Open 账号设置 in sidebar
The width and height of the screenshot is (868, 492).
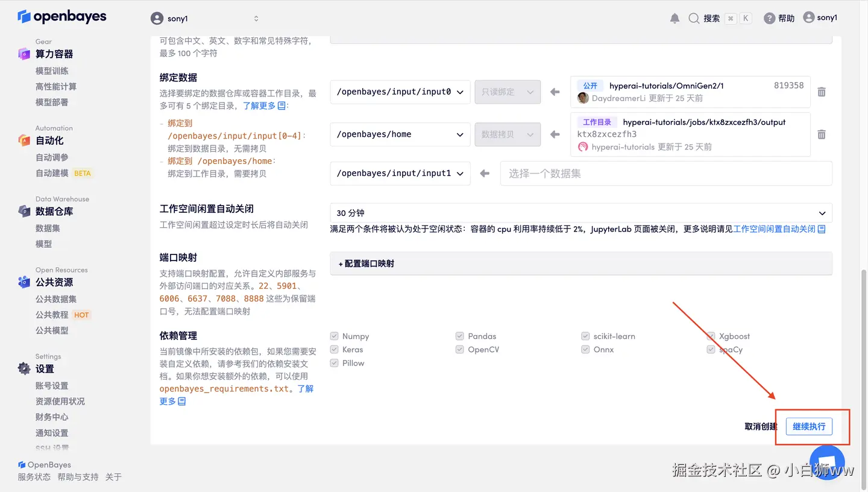(52, 386)
